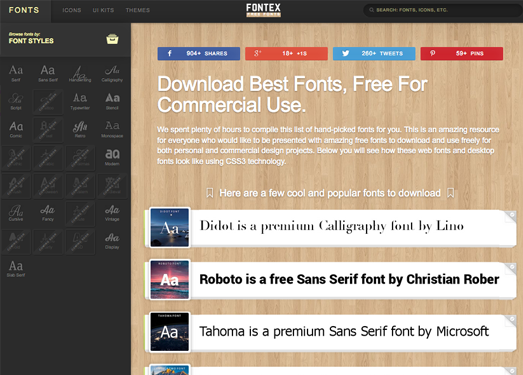The height and width of the screenshot is (375, 523).
Task: Go to the UI Kits tab
Action: pos(103,10)
